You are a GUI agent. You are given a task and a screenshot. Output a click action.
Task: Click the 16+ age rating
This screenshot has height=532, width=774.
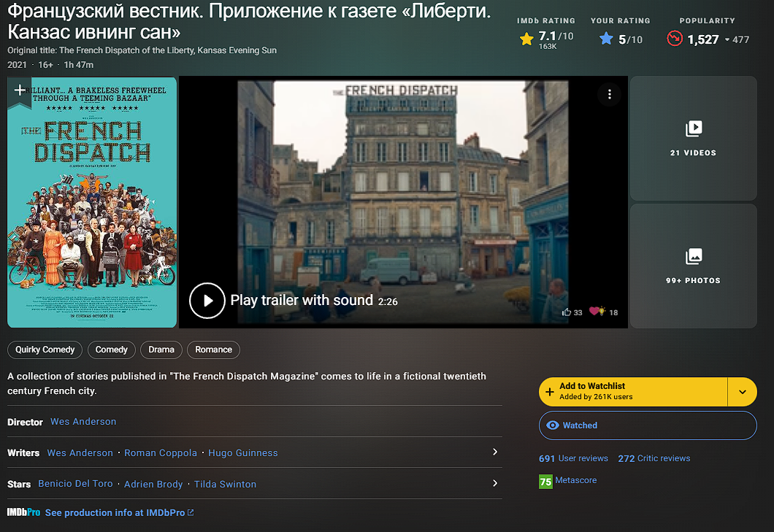pyautogui.click(x=45, y=65)
